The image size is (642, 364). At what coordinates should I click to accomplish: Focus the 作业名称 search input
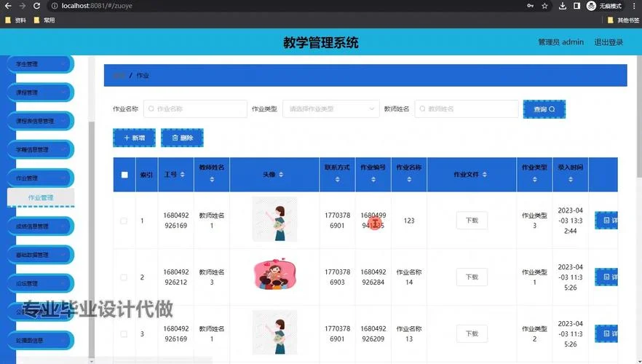pyautogui.click(x=195, y=109)
